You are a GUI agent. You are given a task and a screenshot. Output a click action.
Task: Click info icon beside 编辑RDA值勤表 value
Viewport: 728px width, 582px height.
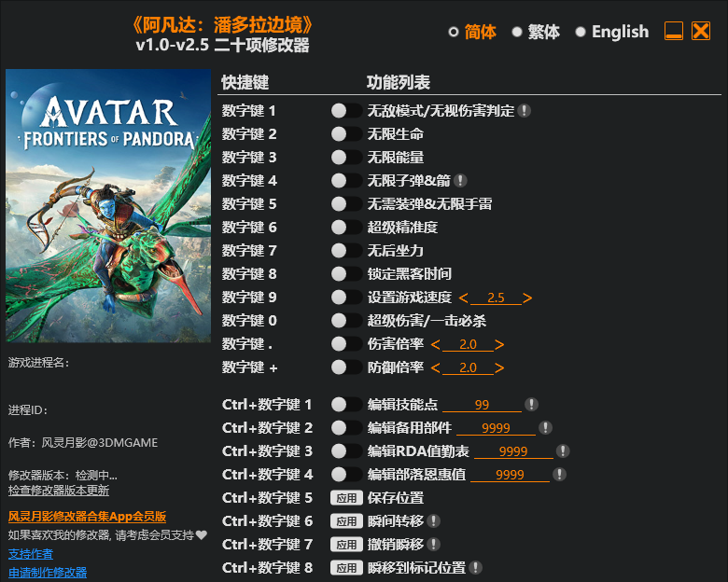(563, 450)
